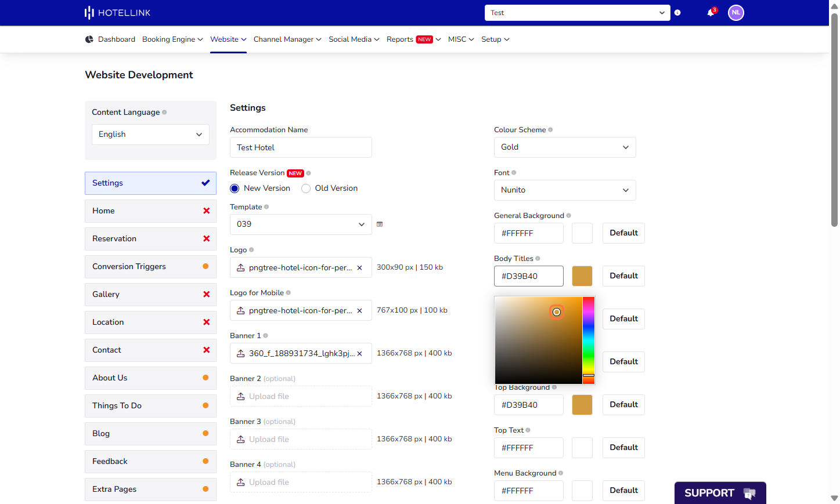Click Default for Body Titles

click(623, 276)
